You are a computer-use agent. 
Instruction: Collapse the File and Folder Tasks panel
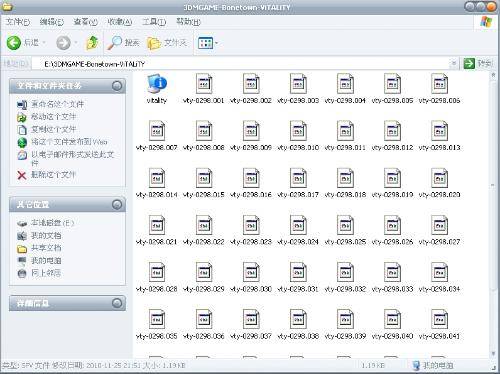coord(117,86)
